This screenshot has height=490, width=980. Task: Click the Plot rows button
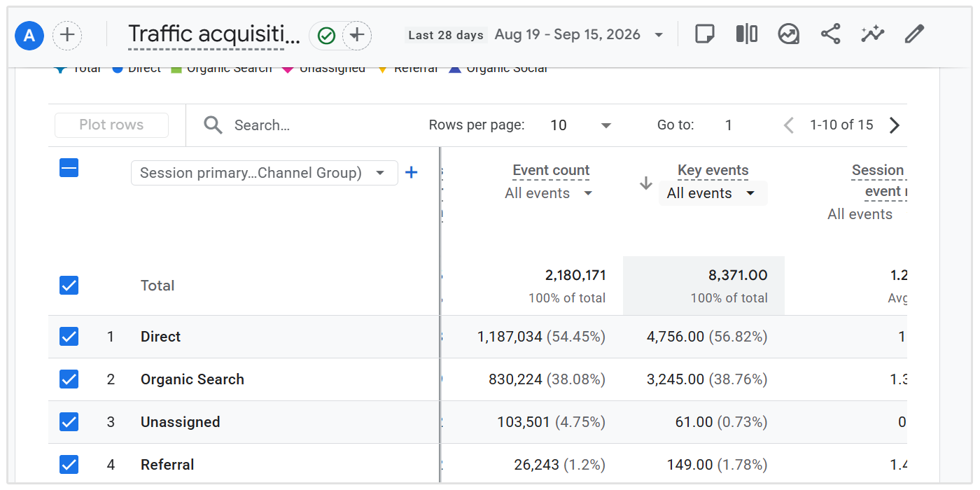click(x=111, y=125)
